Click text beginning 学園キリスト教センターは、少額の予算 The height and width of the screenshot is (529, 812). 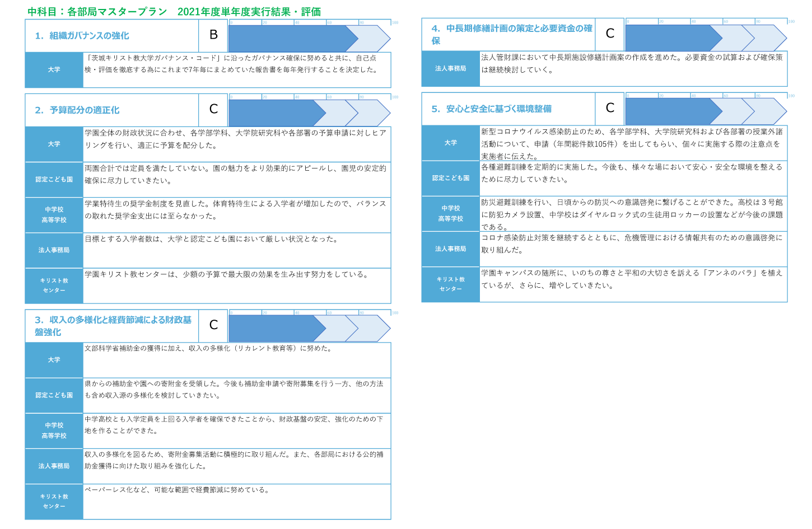click(x=227, y=274)
